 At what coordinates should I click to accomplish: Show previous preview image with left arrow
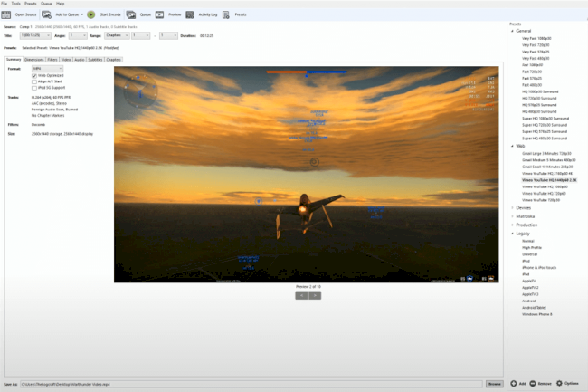pos(301,296)
